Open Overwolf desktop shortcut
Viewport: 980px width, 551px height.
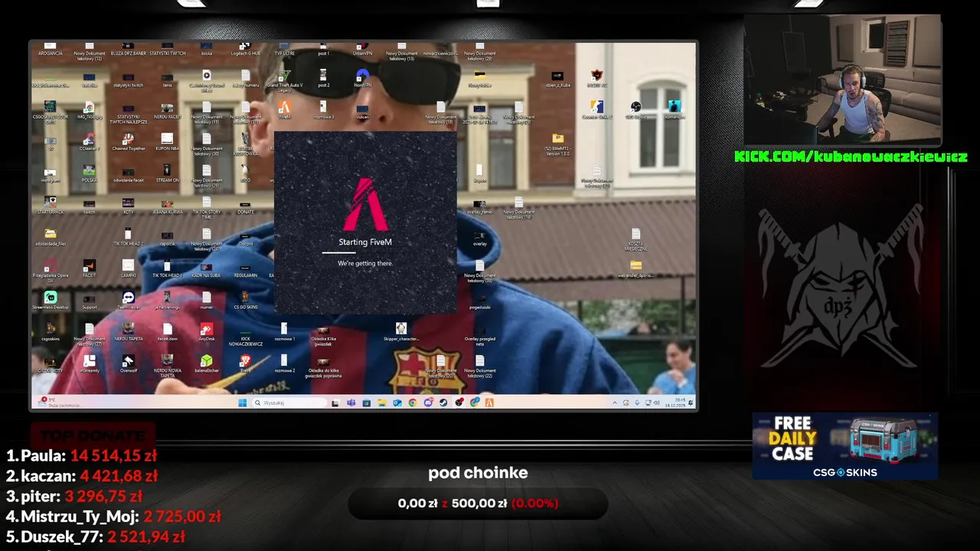pyautogui.click(x=129, y=364)
